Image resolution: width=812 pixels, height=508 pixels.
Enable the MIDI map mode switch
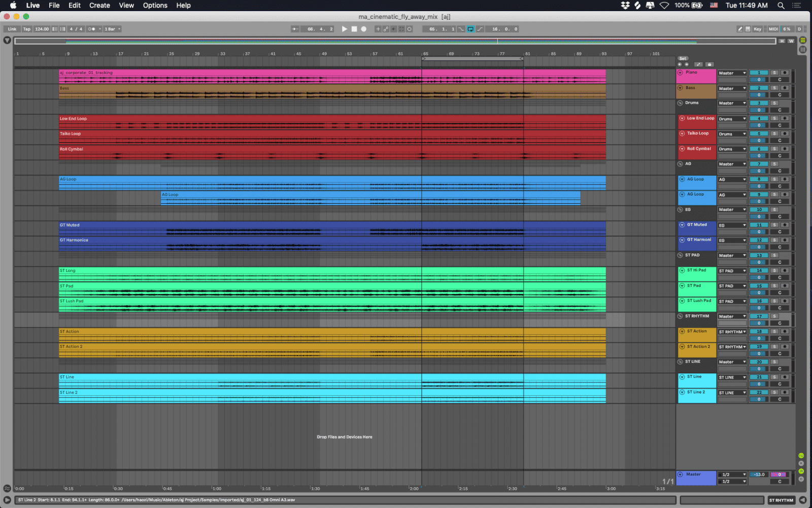tap(773, 29)
